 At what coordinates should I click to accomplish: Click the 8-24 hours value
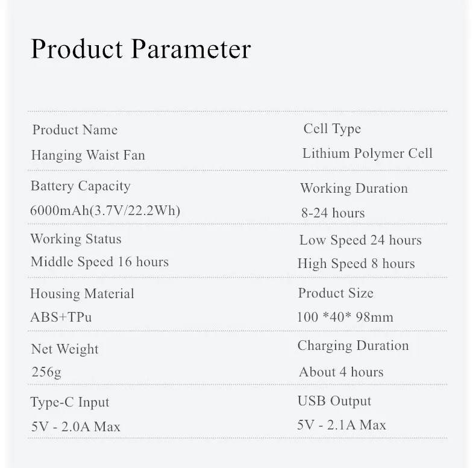[x=333, y=213]
